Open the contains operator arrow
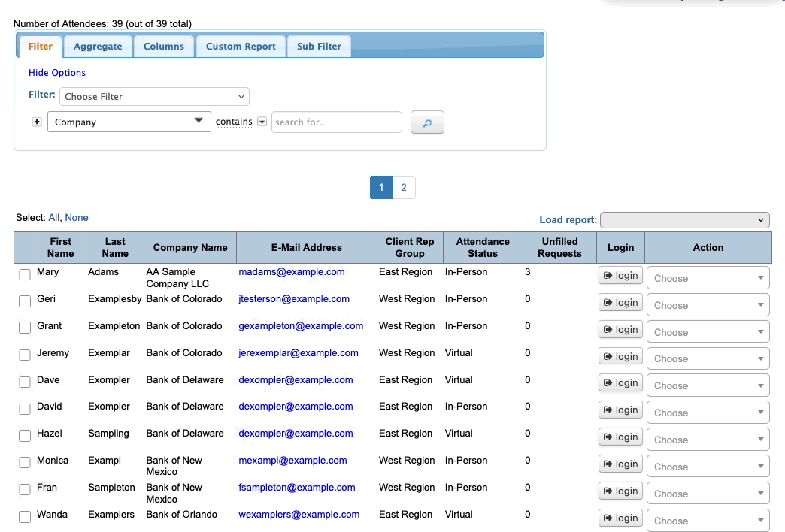Viewport: 785px width, 532px height. point(262,122)
